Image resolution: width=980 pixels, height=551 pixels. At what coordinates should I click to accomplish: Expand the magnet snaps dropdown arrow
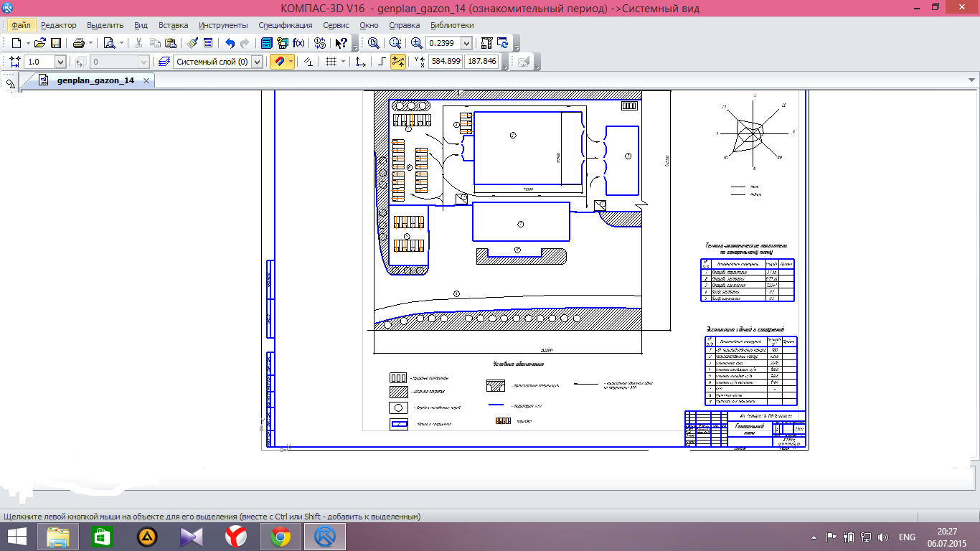tap(291, 62)
